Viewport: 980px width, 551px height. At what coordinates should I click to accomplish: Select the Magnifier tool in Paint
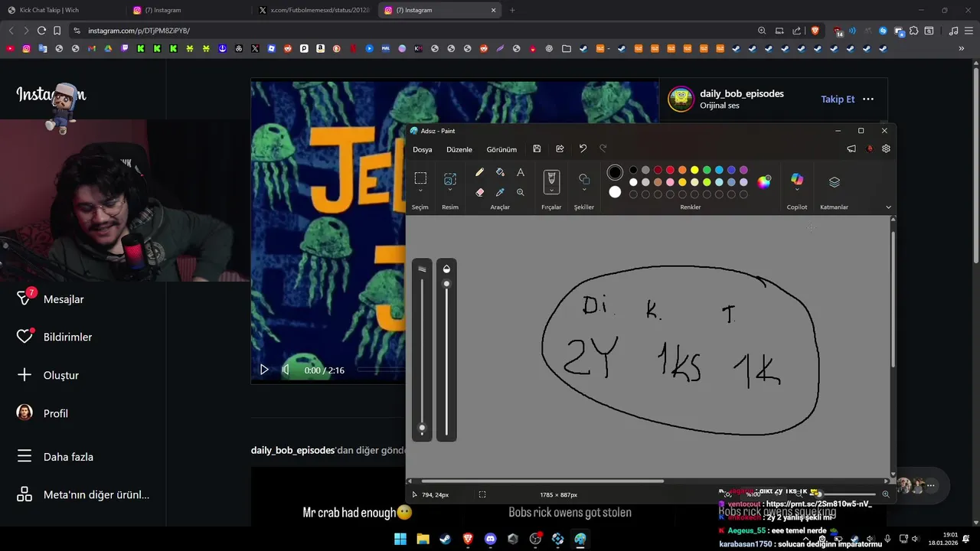521,192
